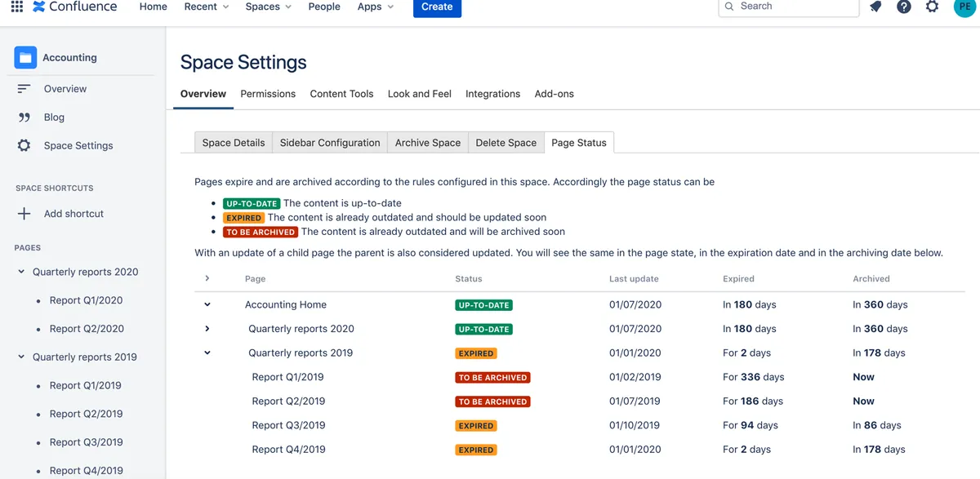Click the Confluence logo
This screenshot has height=479, width=980.
pyautogui.click(x=75, y=7)
